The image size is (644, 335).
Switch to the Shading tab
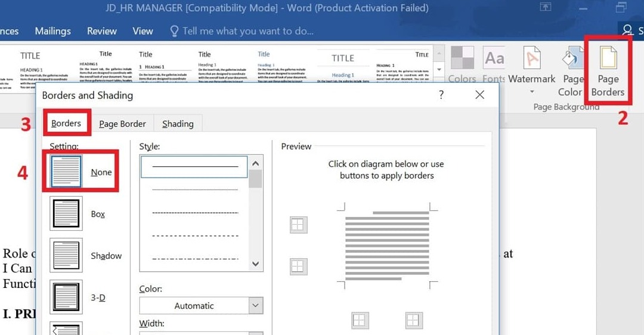[178, 123]
